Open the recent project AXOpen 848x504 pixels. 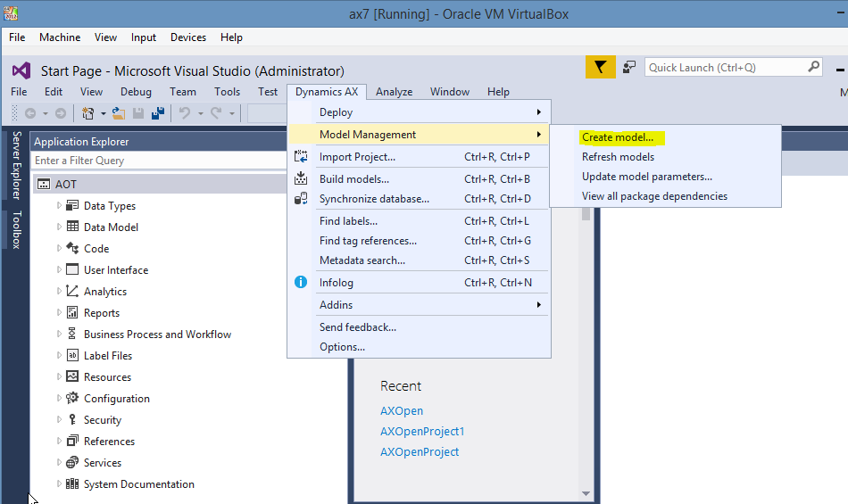(x=402, y=410)
